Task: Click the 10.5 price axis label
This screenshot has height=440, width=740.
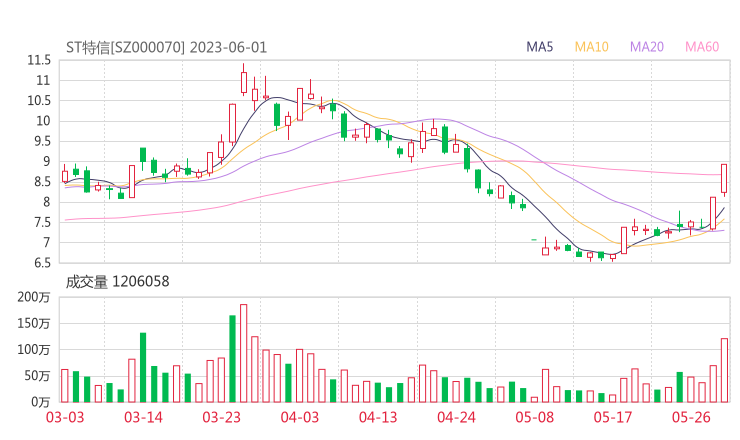Action: 39,101
